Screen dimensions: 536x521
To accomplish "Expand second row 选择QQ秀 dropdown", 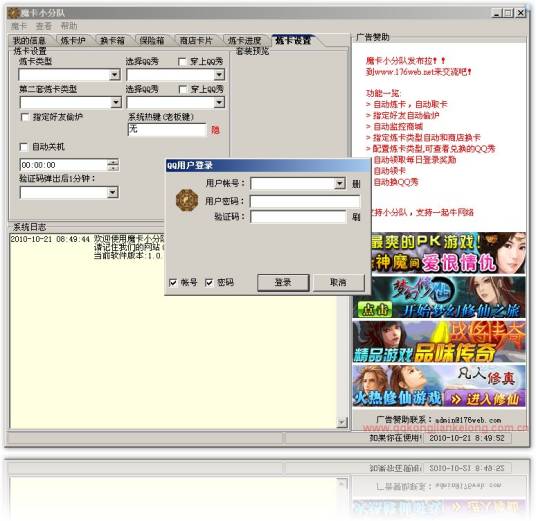I will tap(219, 102).
